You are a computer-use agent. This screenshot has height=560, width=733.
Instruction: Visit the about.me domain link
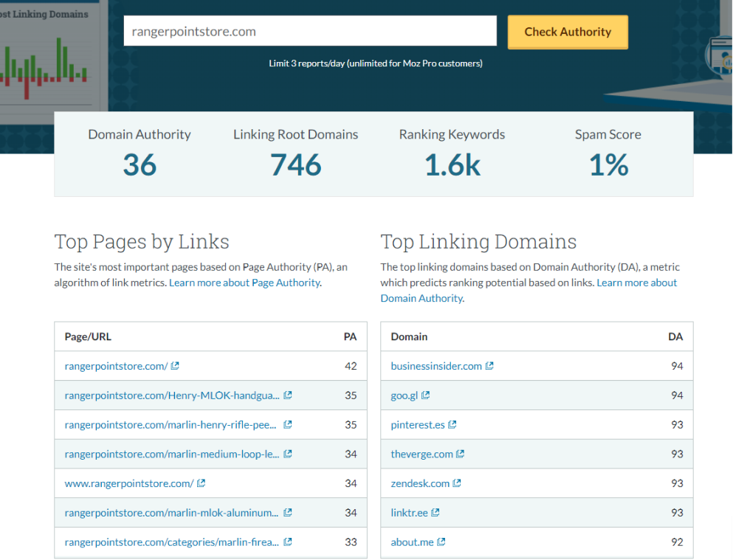point(413,542)
